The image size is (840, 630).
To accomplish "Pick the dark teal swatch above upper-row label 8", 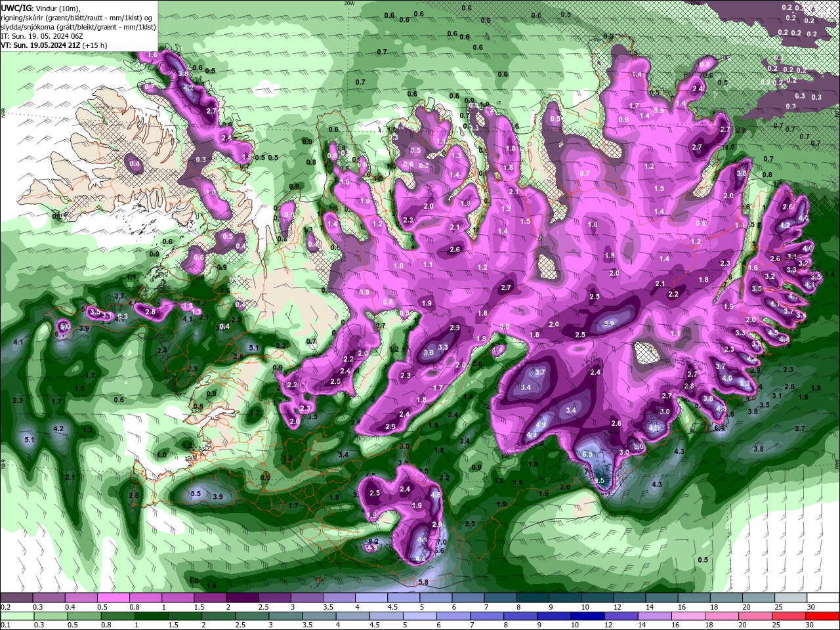I will (x=532, y=598).
